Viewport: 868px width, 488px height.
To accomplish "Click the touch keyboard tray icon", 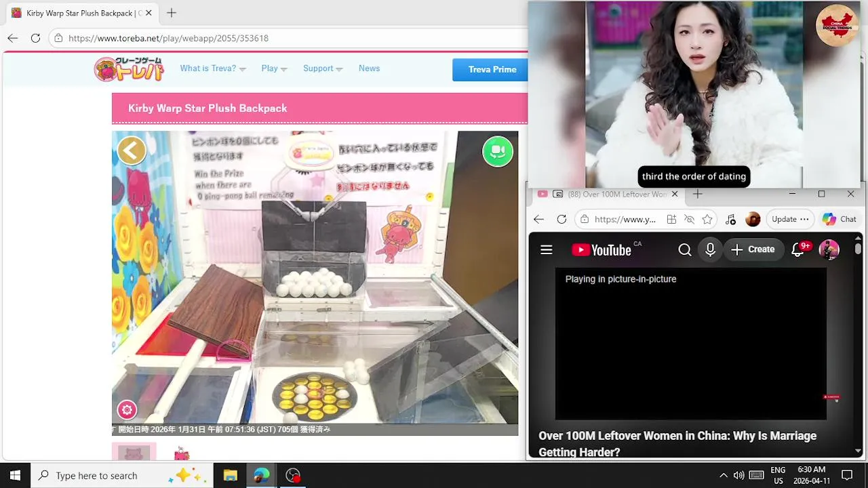I will click(757, 475).
